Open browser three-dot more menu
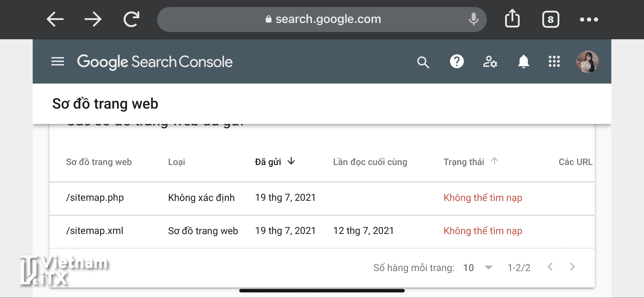Image resolution: width=644 pixels, height=298 pixels. tap(589, 19)
